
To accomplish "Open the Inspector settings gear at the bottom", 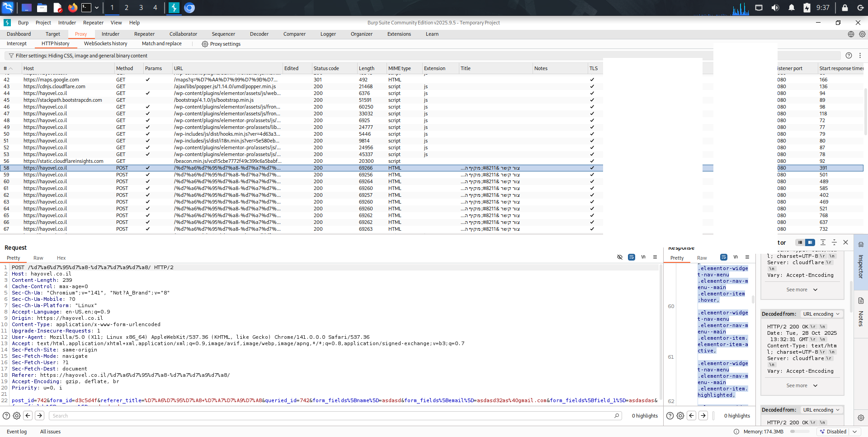I will click(861, 418).
